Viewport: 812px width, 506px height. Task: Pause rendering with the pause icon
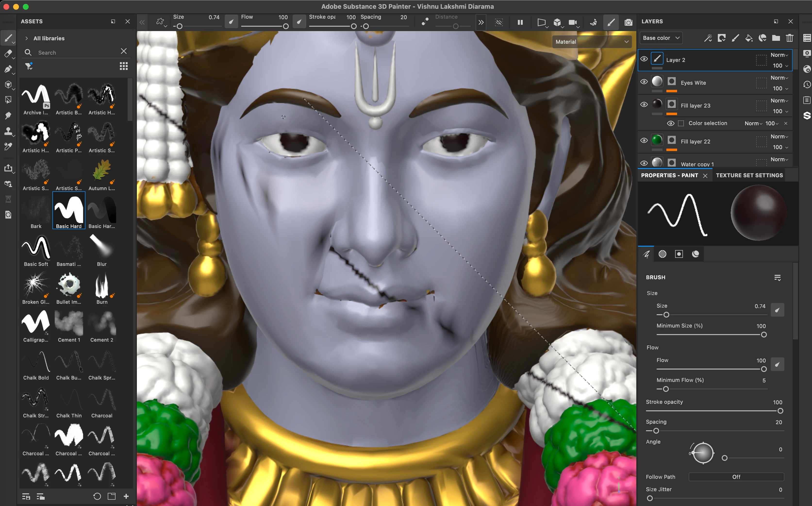[520, 22]
